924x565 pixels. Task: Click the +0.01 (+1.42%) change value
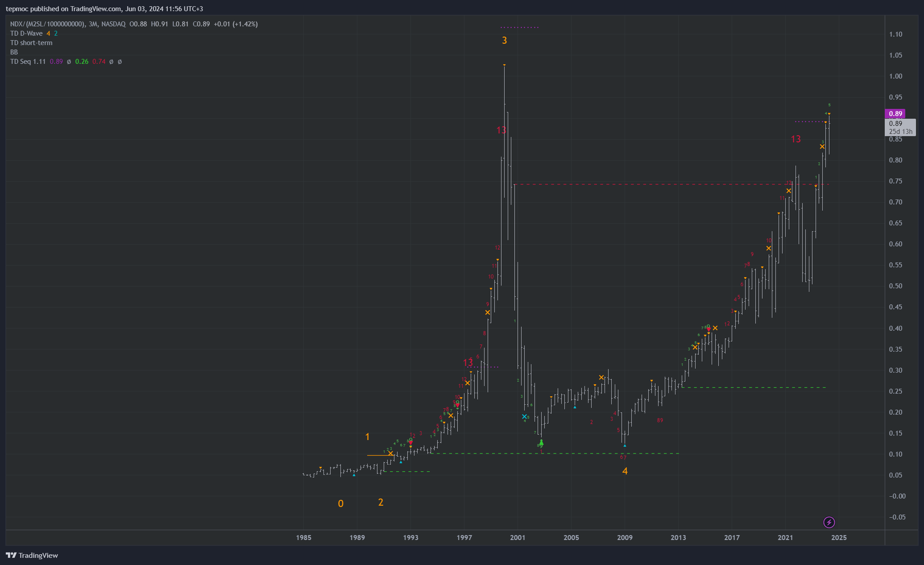[236, 24]
